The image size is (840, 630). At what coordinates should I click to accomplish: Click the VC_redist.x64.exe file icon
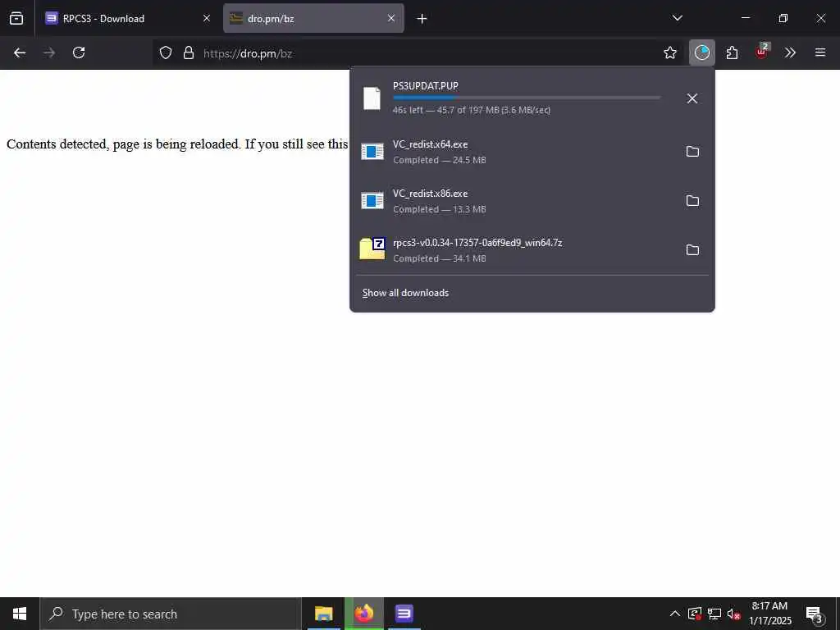point(372,152)
